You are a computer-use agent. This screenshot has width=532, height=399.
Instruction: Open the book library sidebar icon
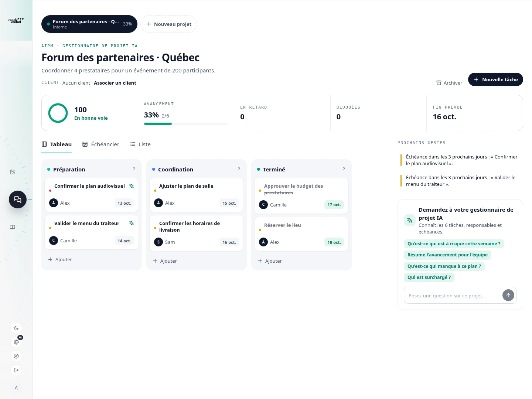[13, 227]
